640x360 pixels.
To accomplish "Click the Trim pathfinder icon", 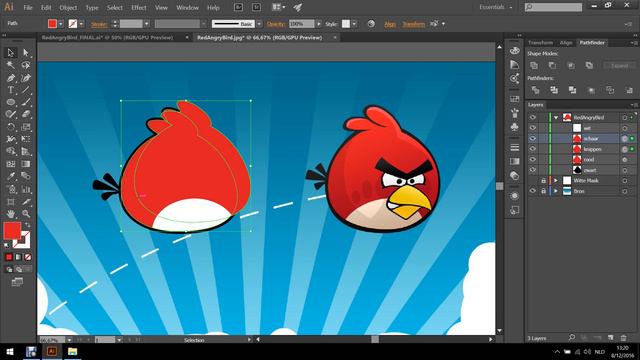I will [x=554, y=90].
